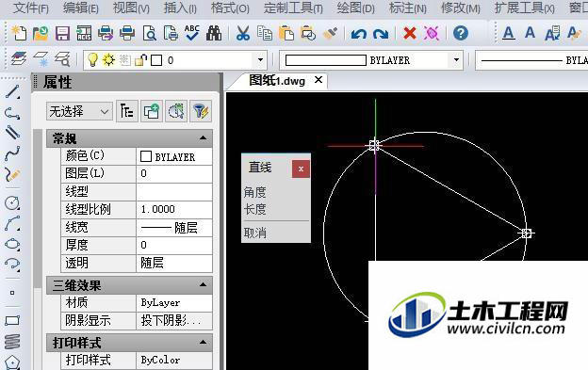The width and height of the screenshot is (588, 370).
Task: Run the ABC spell check
Action: [x=192, y=33]
